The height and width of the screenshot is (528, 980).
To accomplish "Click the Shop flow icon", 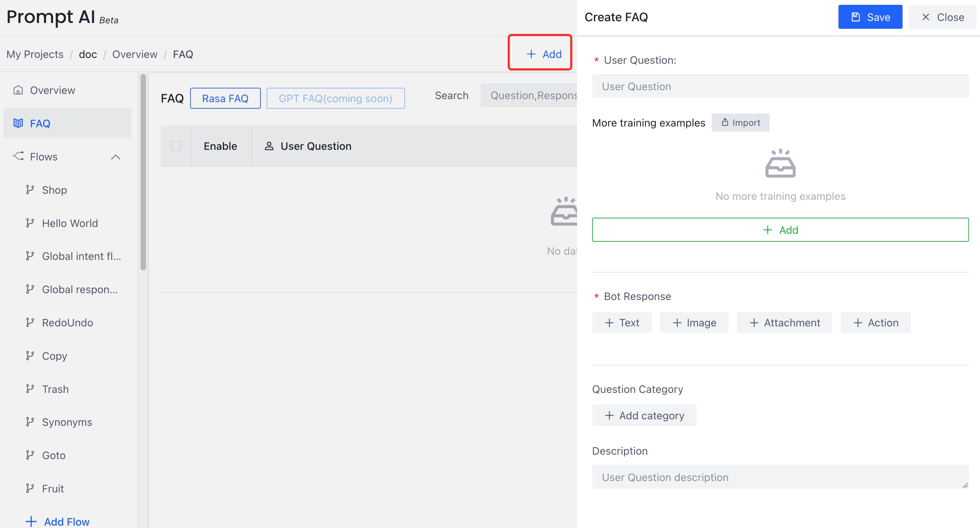I will coord(30,190).
